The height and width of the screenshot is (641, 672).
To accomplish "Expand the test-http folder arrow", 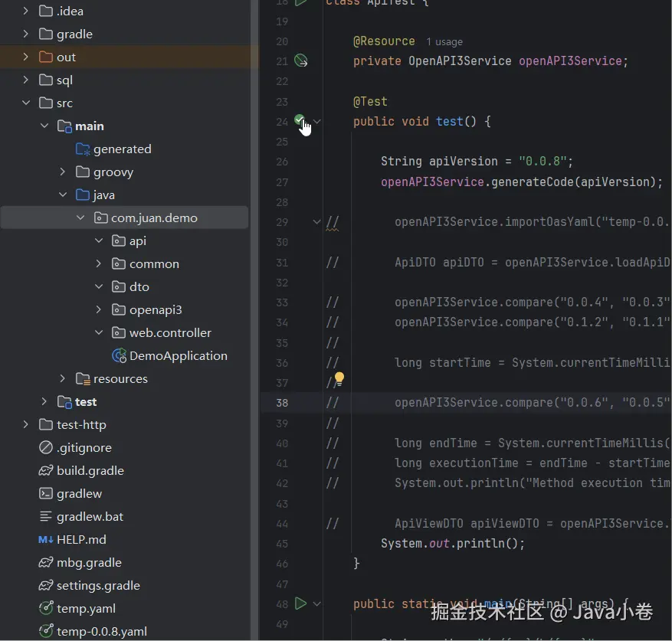I will coord(26,424).
